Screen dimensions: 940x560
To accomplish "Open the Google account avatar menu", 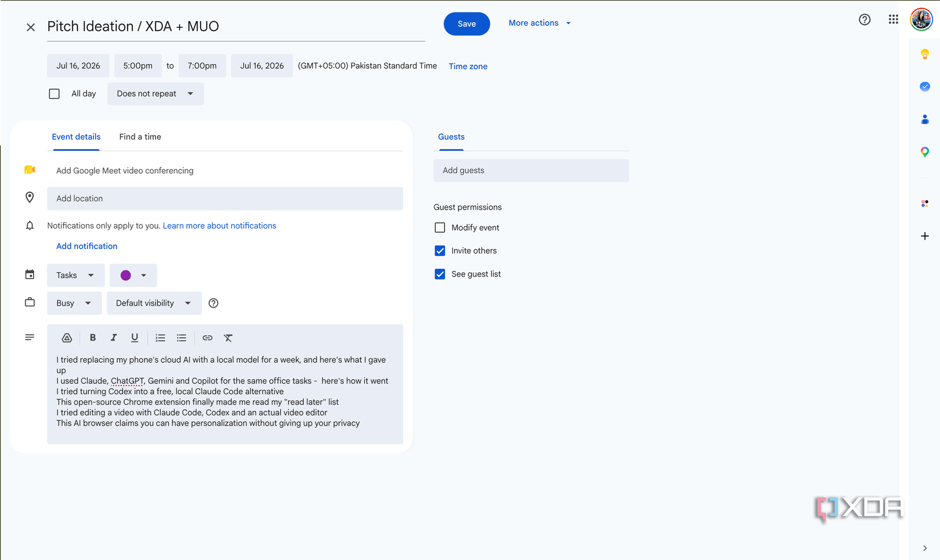I will pos(921,19).
